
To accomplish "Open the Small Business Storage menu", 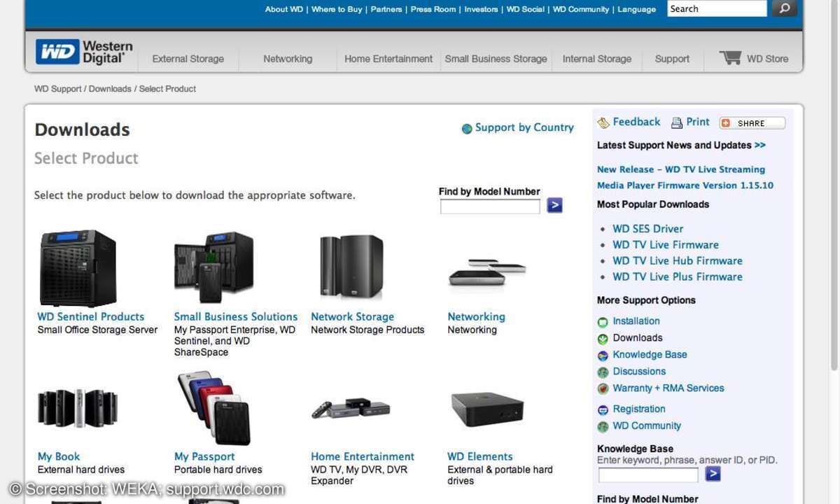I will tap(496, 59).
